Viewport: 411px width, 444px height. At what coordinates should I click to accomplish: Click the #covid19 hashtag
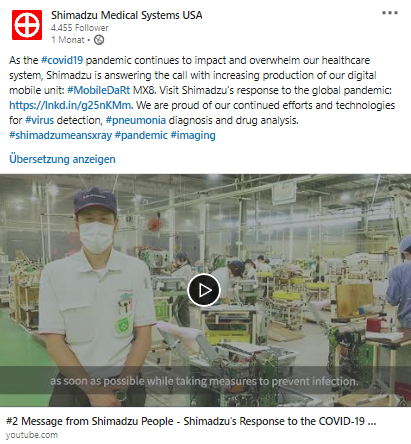point(62,60)
